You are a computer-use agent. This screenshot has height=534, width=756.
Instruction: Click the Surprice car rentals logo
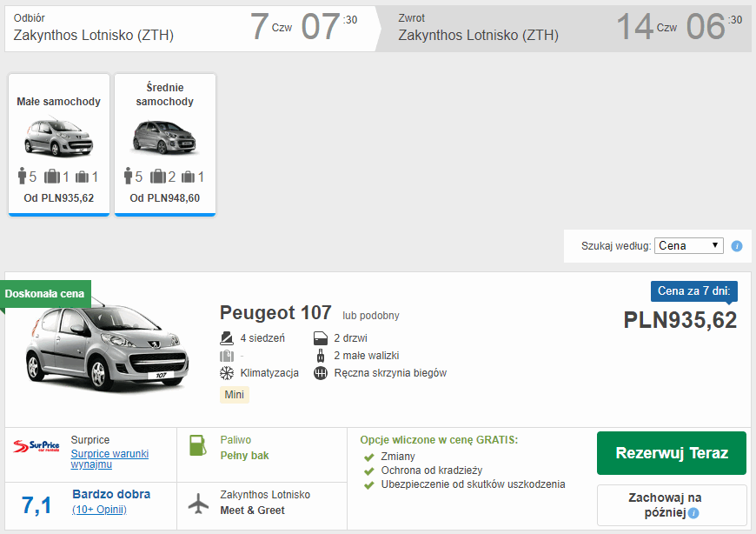tap(36, 447)
